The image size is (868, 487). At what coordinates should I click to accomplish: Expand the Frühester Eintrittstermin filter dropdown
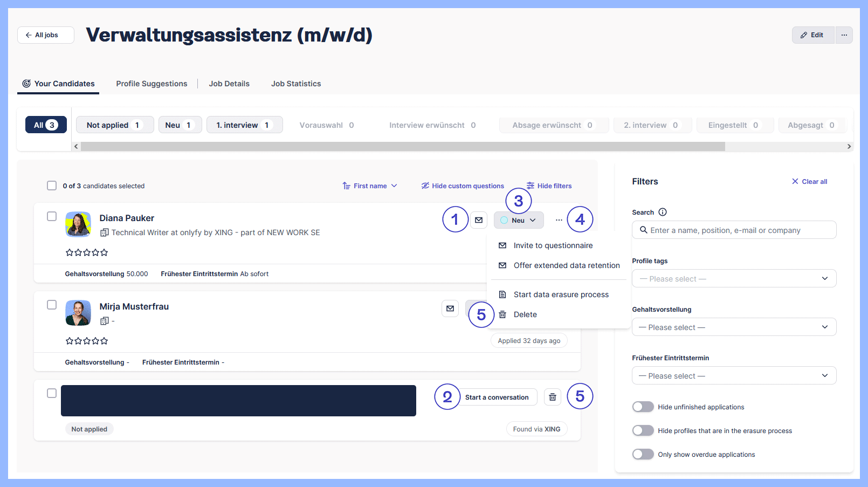(x=734, y=375)
